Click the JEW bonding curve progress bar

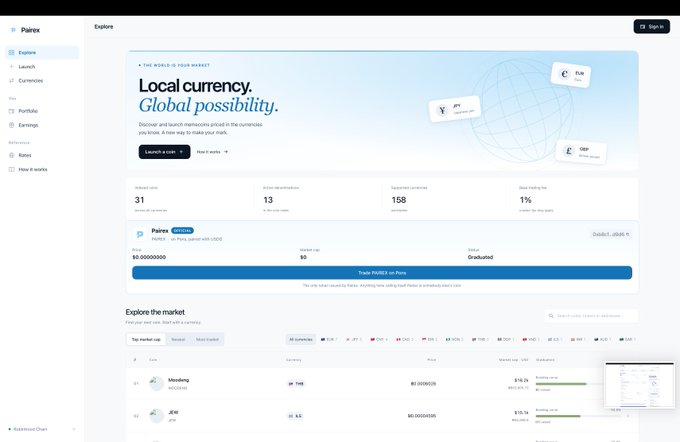[579, 416]
